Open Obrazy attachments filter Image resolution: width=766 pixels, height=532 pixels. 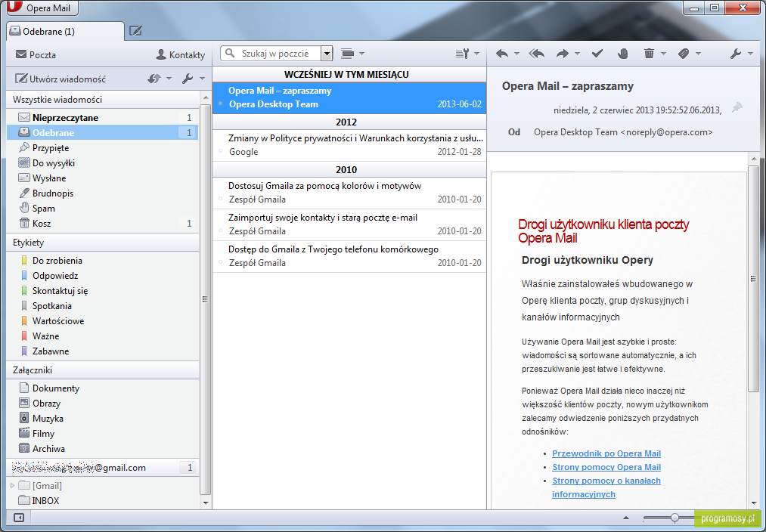(x=103, y=404)
